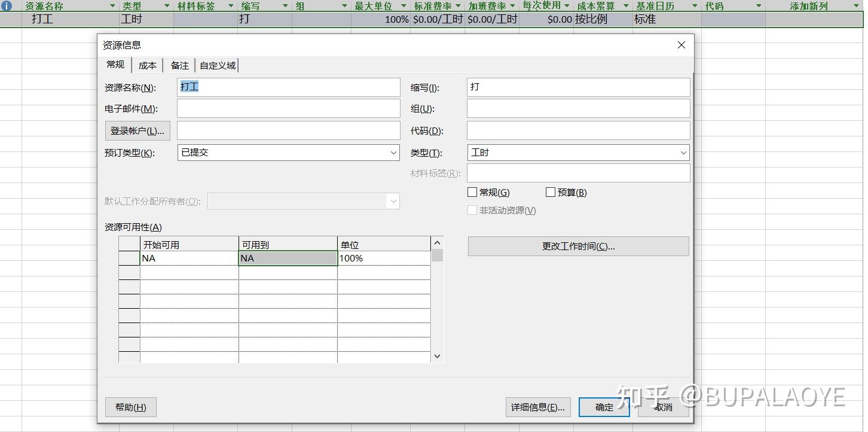The height and width of the screenshot is (432, 868).
Task: Confirm with the 确定 button
Action: (604, 407)
